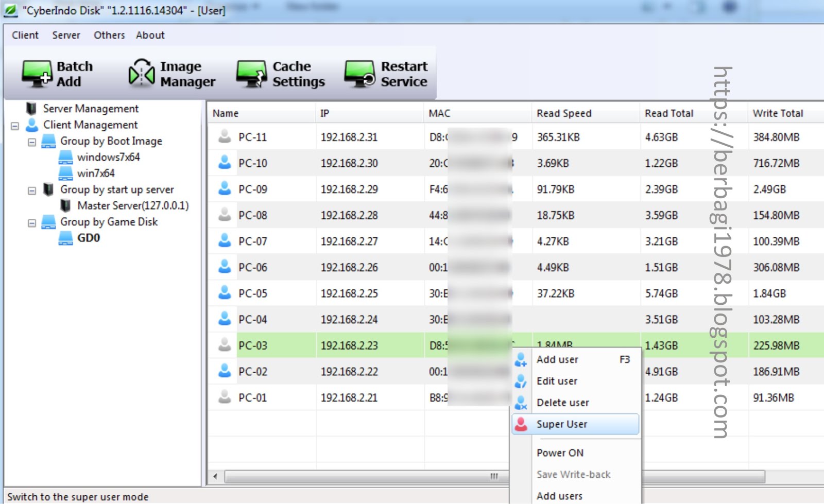Select Master Server(127.0.0.1) in the tree
824x504 pixels.
tap(133, 205)
